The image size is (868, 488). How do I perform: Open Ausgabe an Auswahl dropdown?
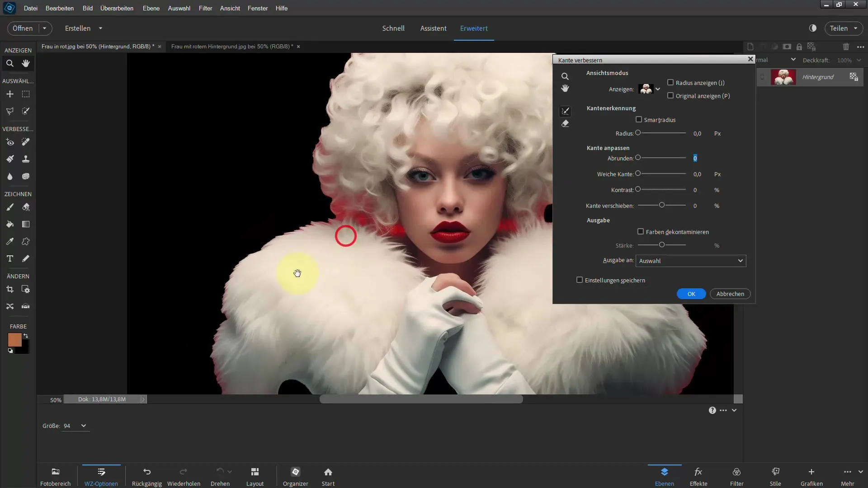pos(691,261)
